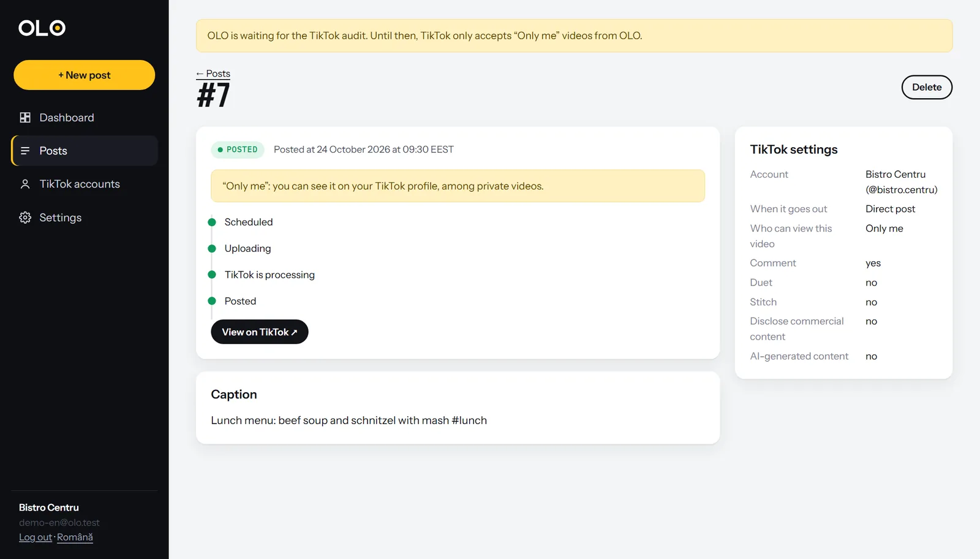The height and width of the screenshot is (559, 980).
Task: Click the "TikTok settings" heading
Action: pyautogui.click(x=793, y=150)
